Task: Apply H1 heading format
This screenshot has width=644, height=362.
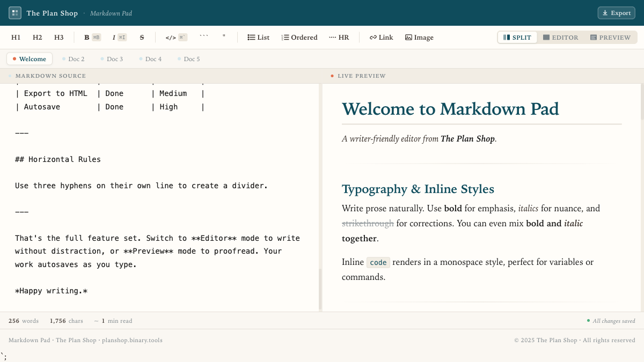Action: [x=16, y=38]
